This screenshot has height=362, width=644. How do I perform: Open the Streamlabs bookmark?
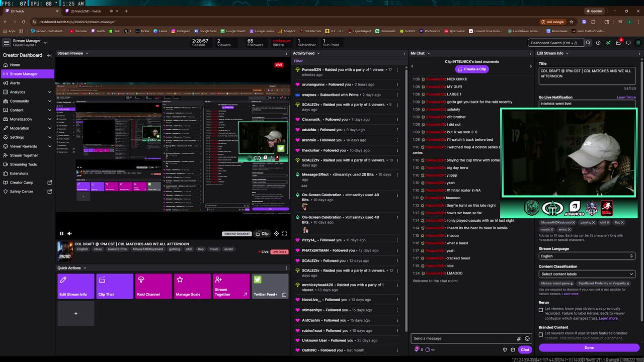pos(385,31)
